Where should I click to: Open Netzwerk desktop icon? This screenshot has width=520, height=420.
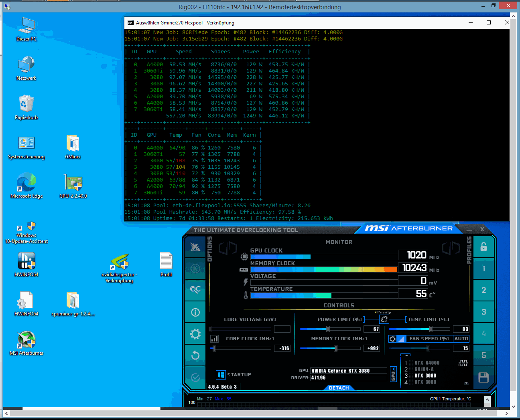click(26, 68)
